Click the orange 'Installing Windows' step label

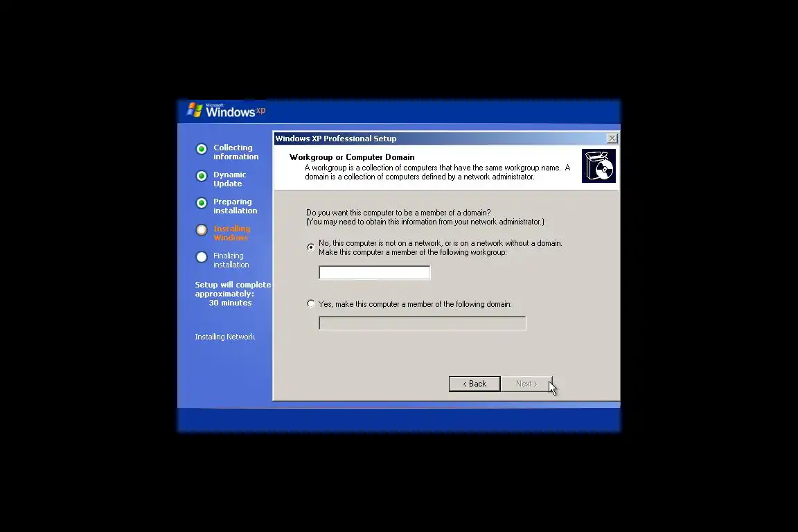(x=231, y=233)
